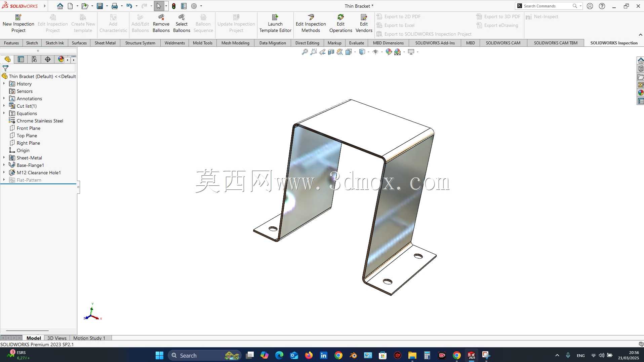Open Edit Vendors
644x362 pixels.
(x=364, y=24)
